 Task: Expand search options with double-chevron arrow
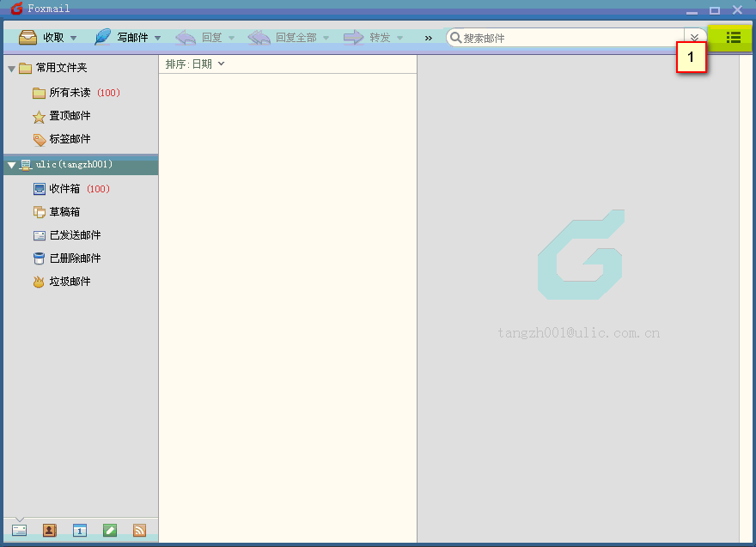pos(694,38)
